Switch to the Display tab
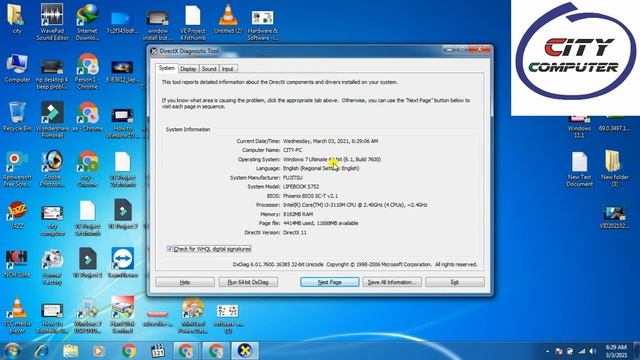The height and width of the screenshot is (360, 640). pyautogui.click(x=188, y=69)
